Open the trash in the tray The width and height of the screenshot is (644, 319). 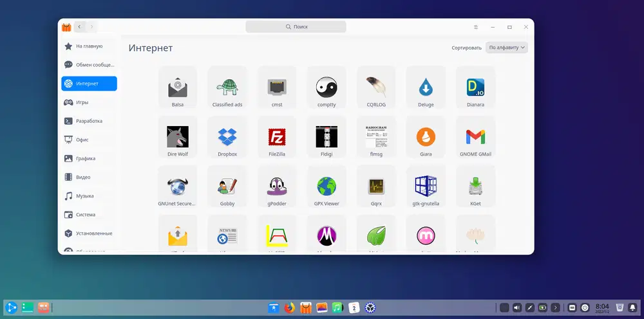coord(620,307)
